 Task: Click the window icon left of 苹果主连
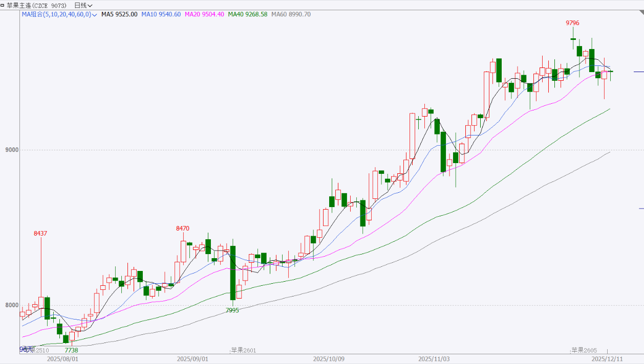coord(3,5)
